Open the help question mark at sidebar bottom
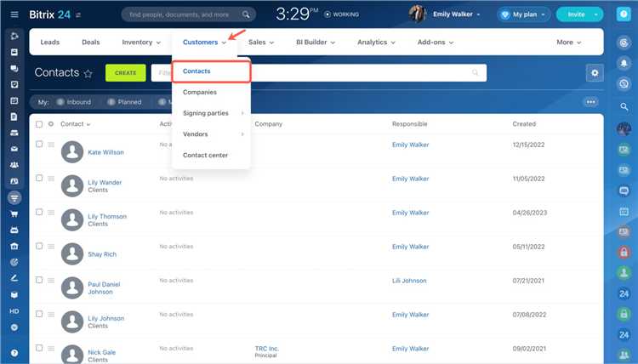The height and width of the screenshot is (364, 638). pos(14,353)
